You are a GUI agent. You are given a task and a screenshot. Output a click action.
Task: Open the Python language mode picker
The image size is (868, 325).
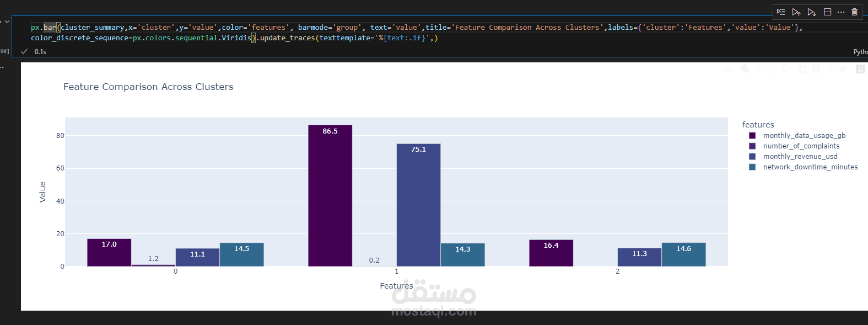click(x=860, y=52)
